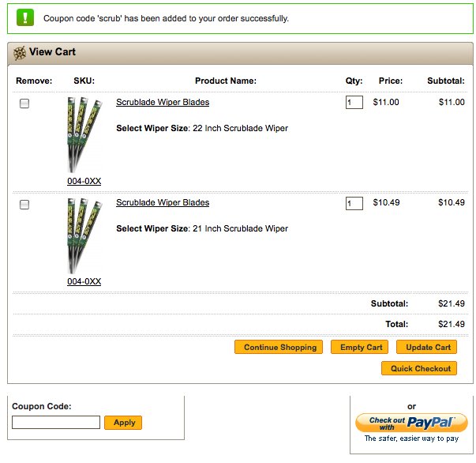Click the View Cart ship wheel icon
Image resolution: width=476 pixels, height=463 pixels.
pos(20,53)
